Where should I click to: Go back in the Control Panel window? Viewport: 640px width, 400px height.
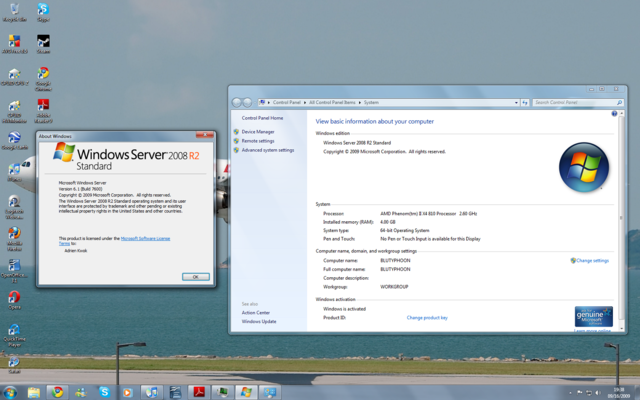[x=237, y=102]
